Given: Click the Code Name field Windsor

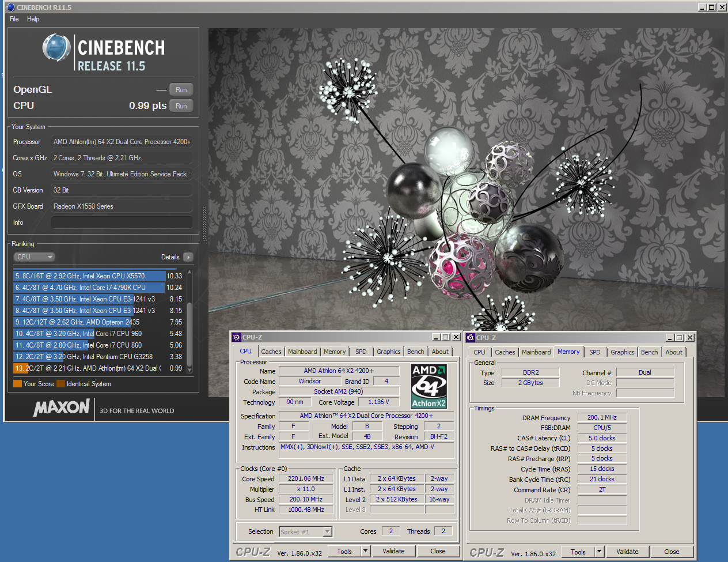Looking at the screenshot, I should (310, 381).
